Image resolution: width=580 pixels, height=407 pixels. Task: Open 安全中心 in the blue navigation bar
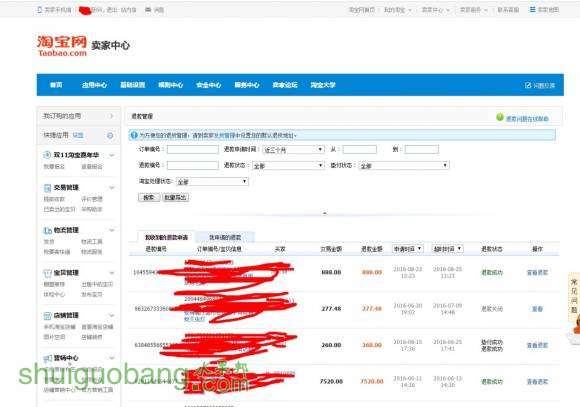pos(208,85)
